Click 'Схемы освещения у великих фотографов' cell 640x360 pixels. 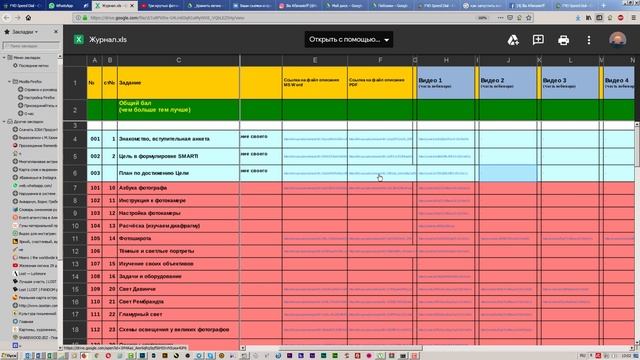coord(178,329)
